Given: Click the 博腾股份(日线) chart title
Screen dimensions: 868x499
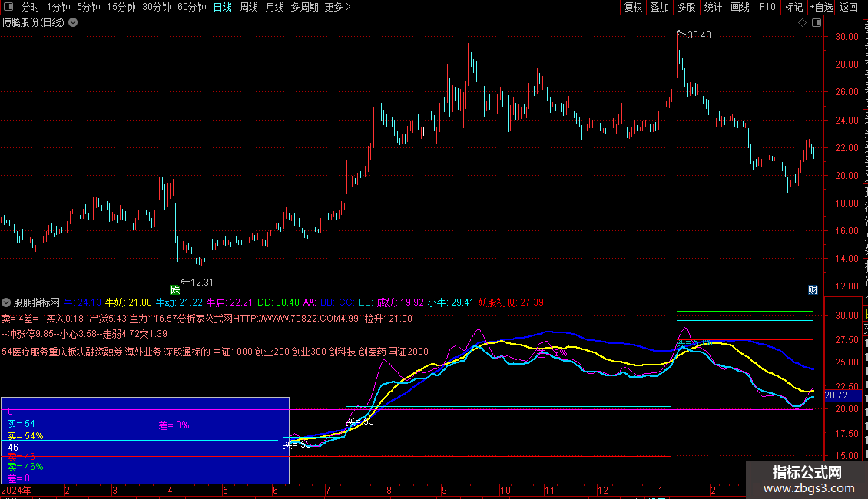Looking at the screenshot, I should pyautogui.click(x=33, y=23).
